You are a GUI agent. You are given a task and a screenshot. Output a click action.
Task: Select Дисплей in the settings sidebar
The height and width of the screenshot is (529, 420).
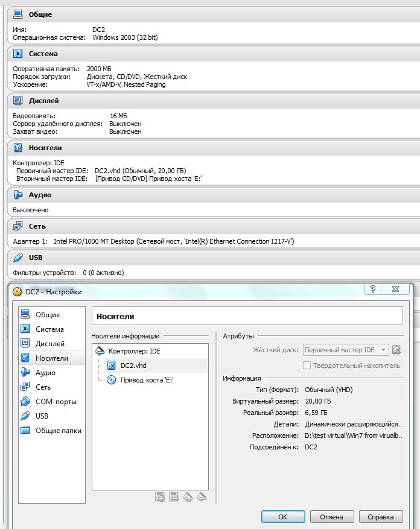[52, 343]
